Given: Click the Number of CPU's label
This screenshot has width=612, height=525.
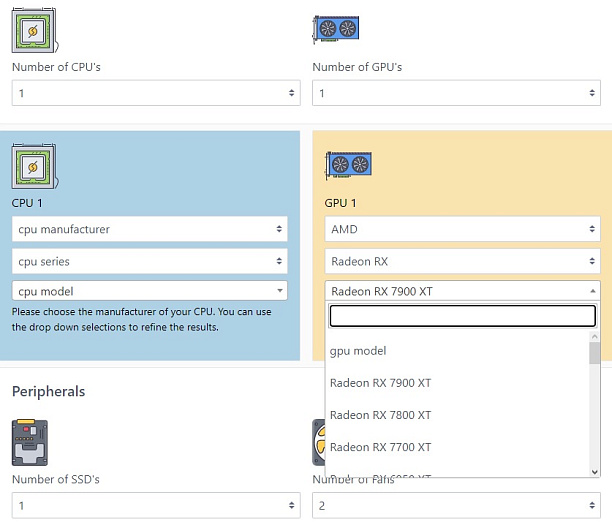Looking at the screenshot, I should click(x=56, y=67).
